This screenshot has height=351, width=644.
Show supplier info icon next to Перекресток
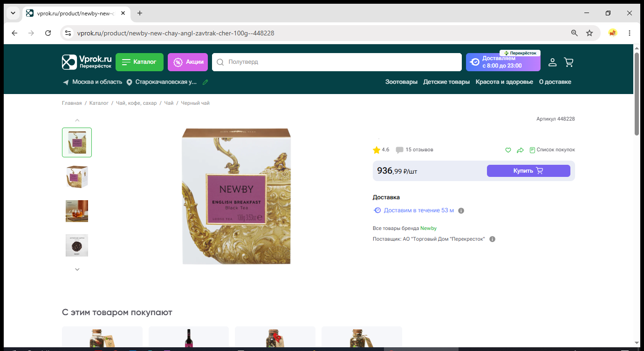point(493,239)
